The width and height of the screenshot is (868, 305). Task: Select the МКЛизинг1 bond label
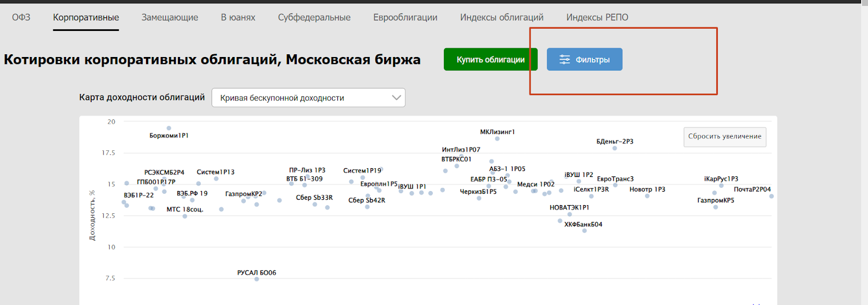[x=497, y=132]
